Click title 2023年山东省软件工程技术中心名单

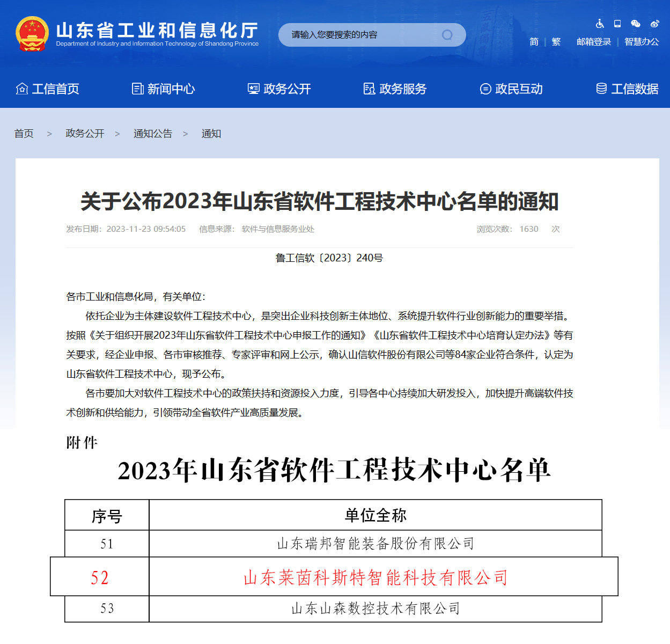pos(335,470)
